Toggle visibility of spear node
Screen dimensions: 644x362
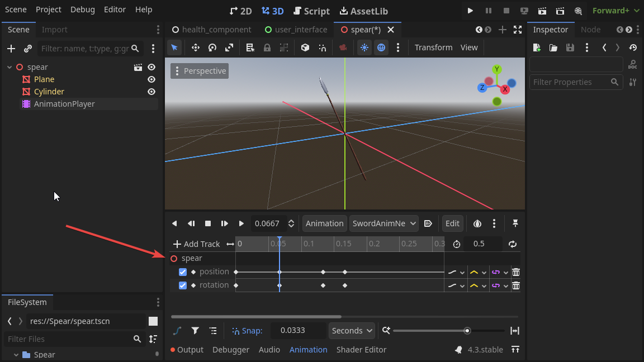click(x=151, y=67)
